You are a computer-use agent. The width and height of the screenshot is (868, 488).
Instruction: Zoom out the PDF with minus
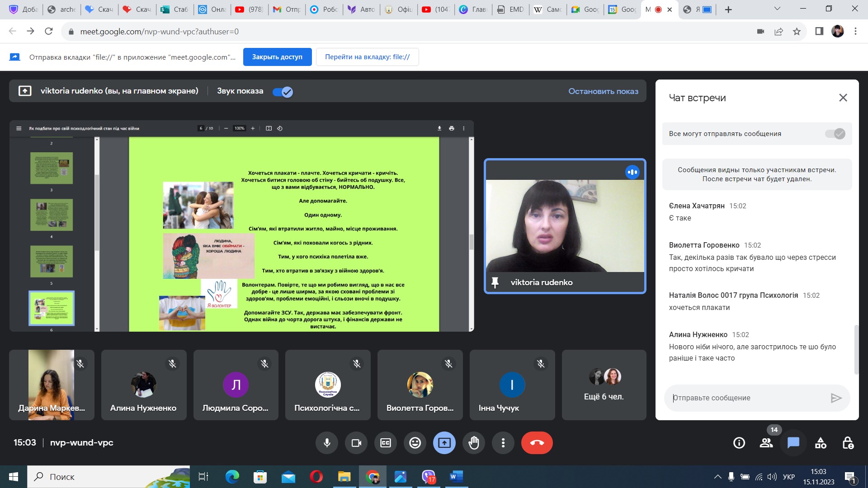tap(226, 128)
